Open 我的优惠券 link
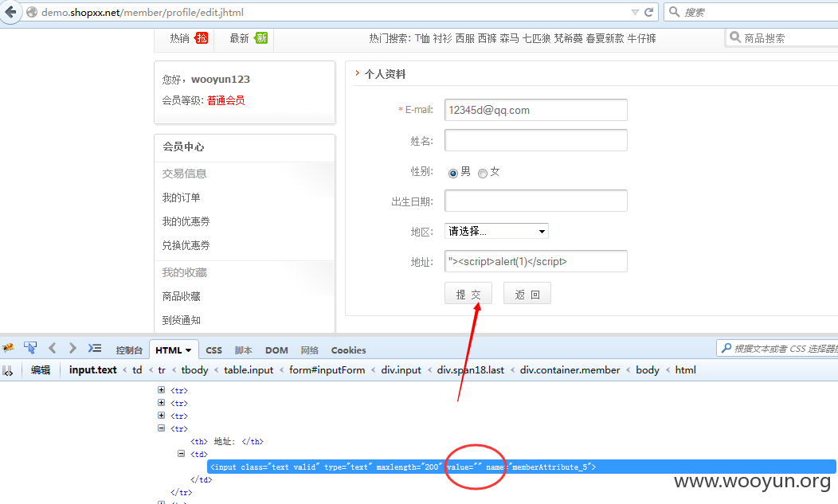The image size is (838, 504). [186, 221]
